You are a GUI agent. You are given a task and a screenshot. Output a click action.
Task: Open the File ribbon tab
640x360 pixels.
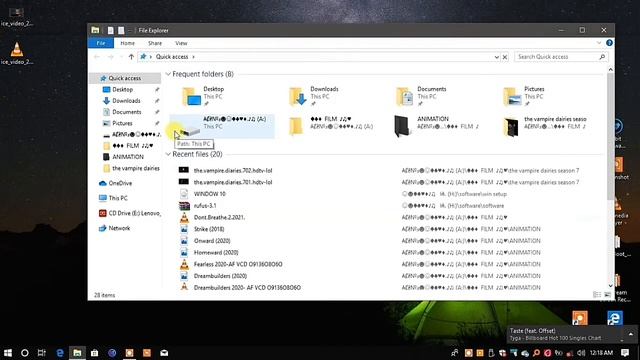tap(101, 43)
